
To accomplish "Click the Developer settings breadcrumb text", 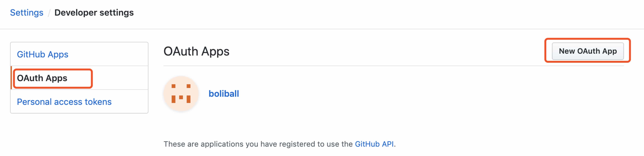I will [x=94, y=12].
